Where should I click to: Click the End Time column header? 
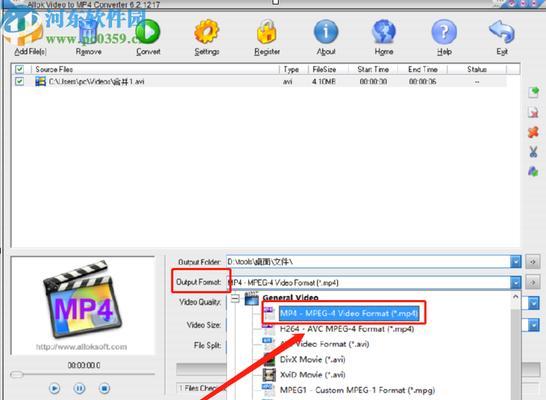(423, 69)
